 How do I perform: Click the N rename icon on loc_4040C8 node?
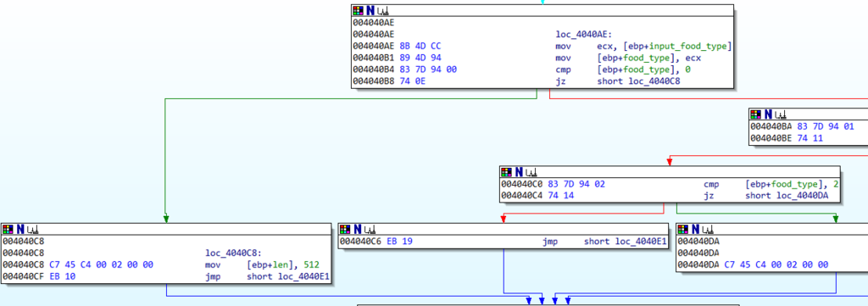pyautogui.click(x=19, y=229)
